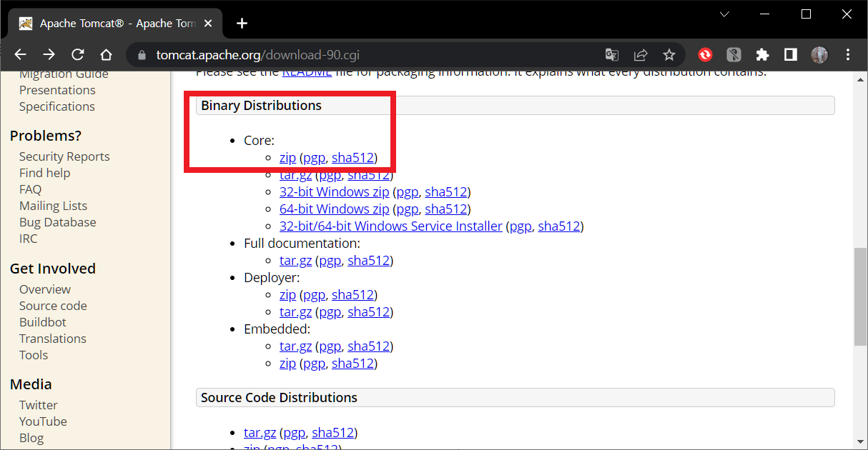Download the 64-bit Windows zip
Image resolution: width=868 pixels, height=450 pixels.
coord(335,209)
